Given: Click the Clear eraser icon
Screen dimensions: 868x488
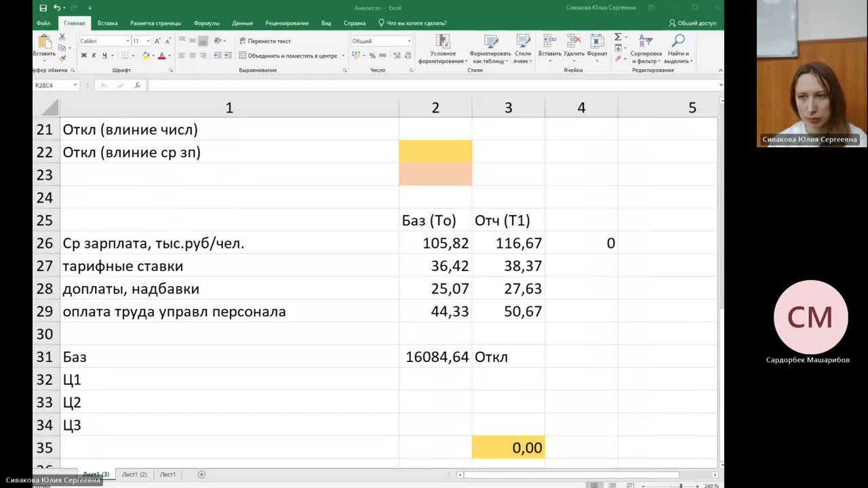Looking at the screenshot, I should coord(618,58).
